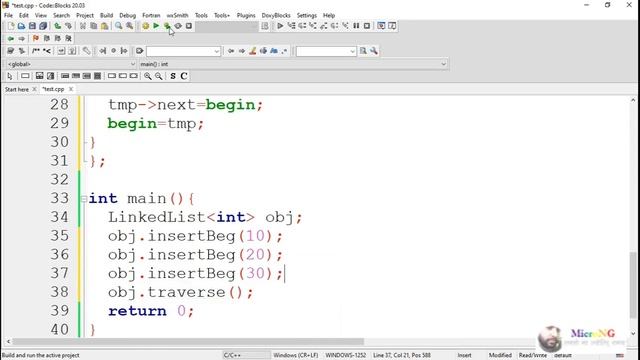Abort the build with the stop icon
This screenshot has height=360, width=640.
tap(189, 26)
